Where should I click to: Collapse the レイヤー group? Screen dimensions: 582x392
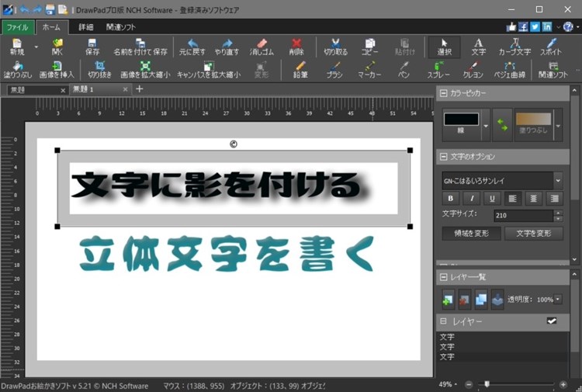(443, 321)
